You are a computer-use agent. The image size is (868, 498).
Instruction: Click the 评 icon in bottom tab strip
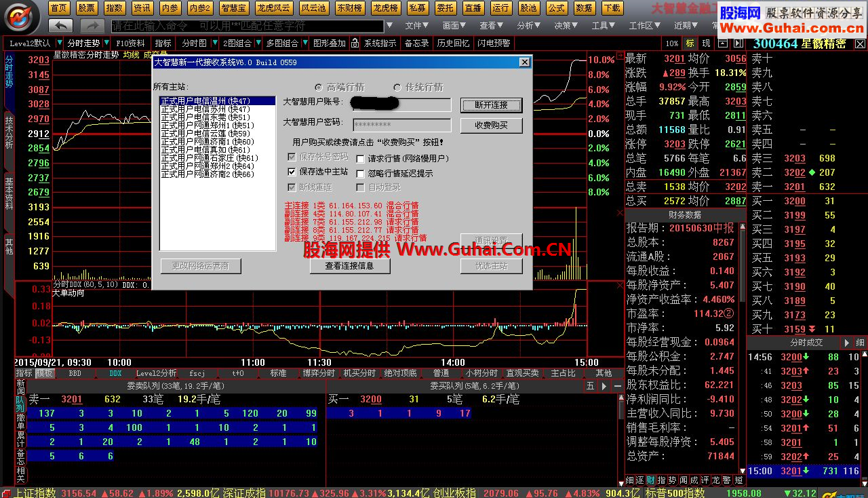705,480
